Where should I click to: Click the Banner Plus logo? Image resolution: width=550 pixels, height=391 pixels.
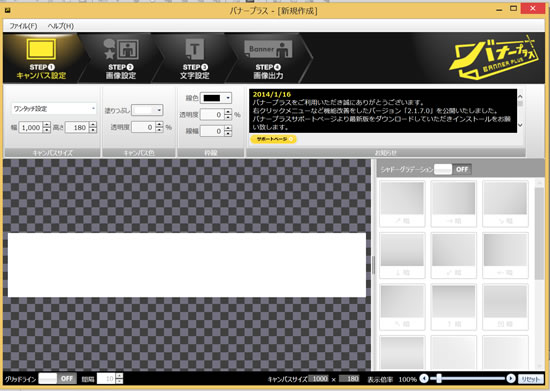coord(494,58)
